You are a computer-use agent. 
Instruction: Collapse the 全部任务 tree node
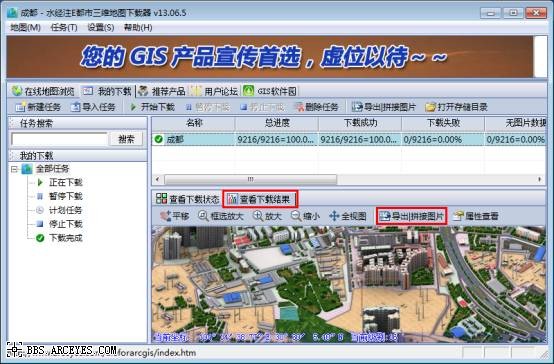(14, 169)
